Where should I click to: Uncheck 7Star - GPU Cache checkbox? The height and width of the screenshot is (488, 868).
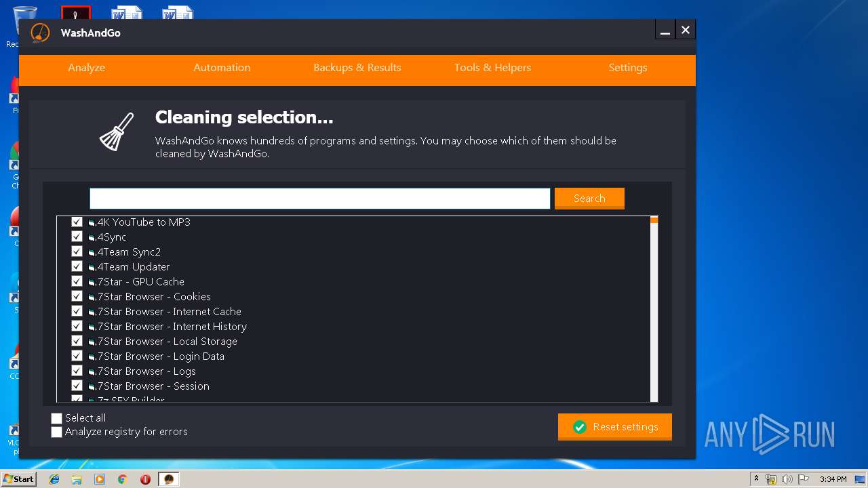(77, 281)
